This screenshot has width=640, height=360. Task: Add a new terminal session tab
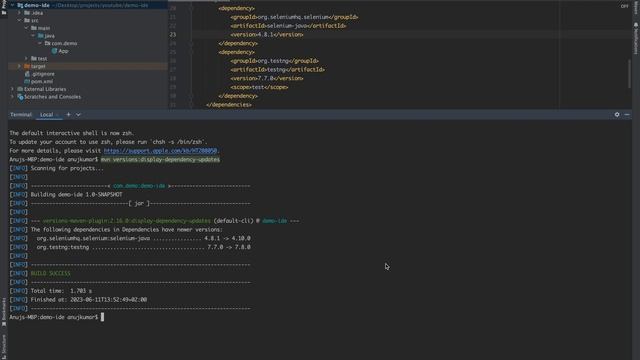pyautogui.click(x=68, y=115)
